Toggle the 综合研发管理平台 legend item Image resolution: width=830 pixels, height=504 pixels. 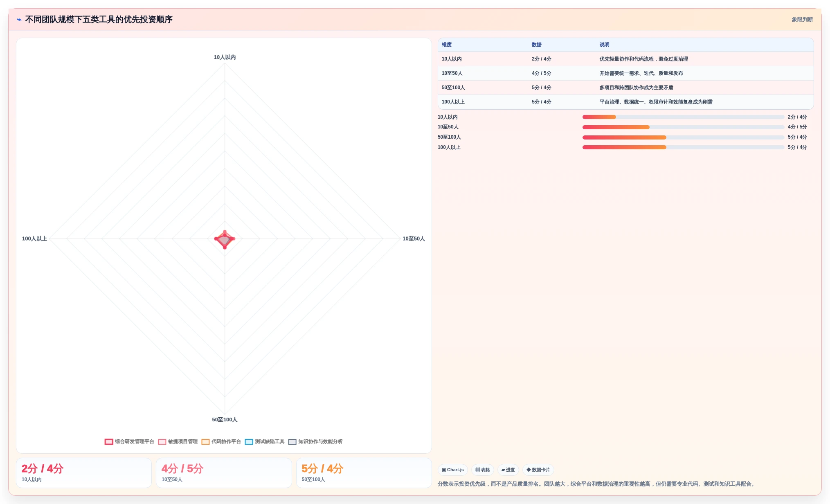click(129, 442)
